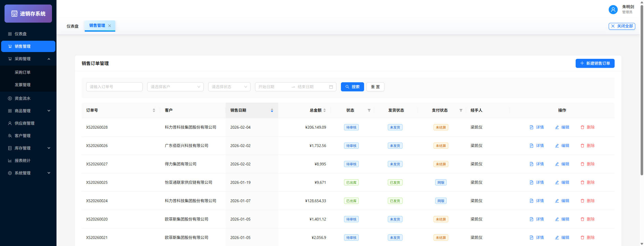Expand the 商品管理 sidebar menu

[28, 111]
